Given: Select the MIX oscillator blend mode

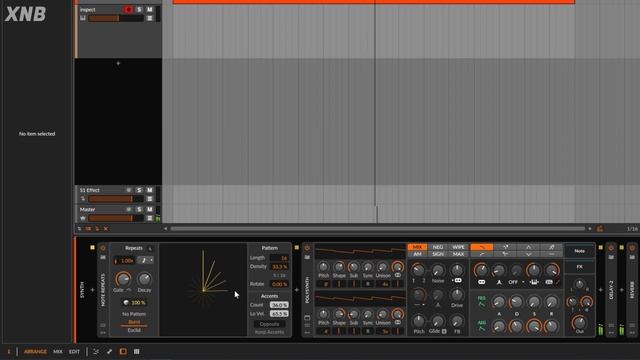Looking at the screenshot, I should [418, 247].
